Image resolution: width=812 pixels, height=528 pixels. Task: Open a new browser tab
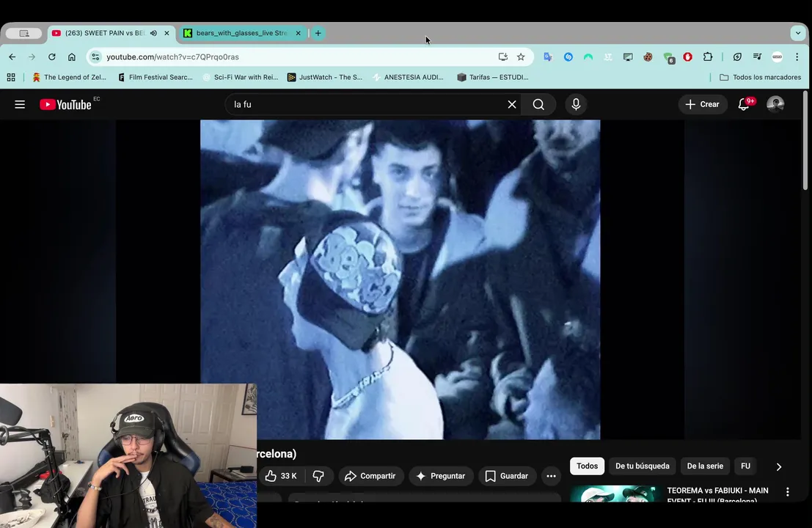point(318,33)
